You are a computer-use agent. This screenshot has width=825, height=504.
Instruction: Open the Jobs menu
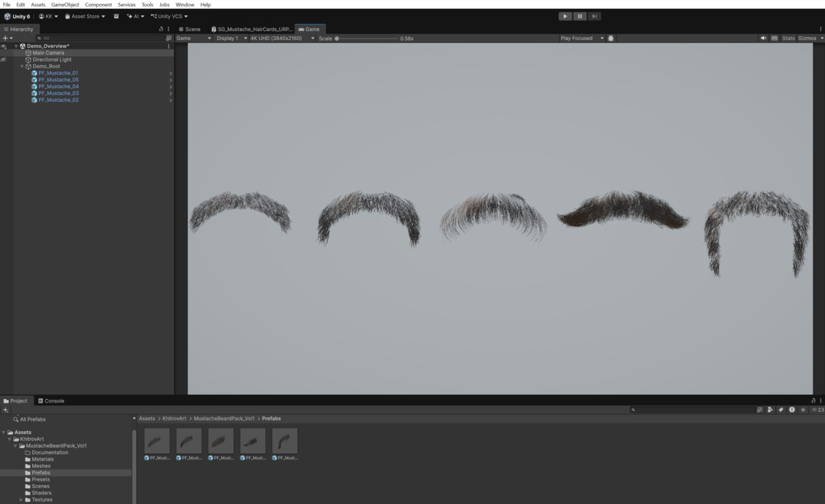coord(164,4)
